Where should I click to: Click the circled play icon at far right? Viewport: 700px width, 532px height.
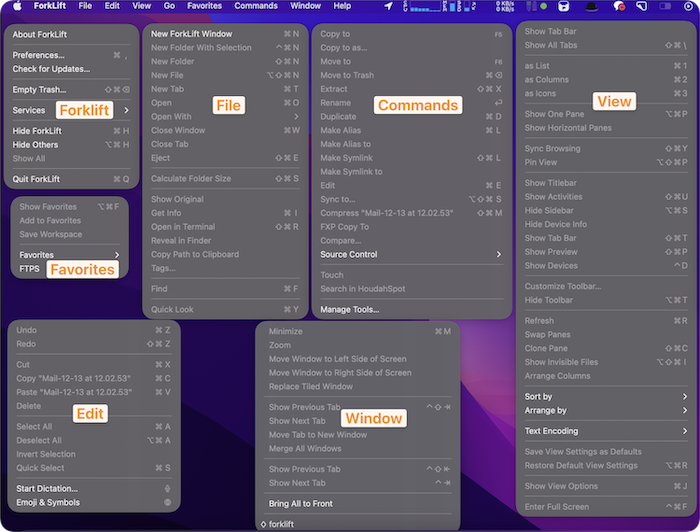688,6
